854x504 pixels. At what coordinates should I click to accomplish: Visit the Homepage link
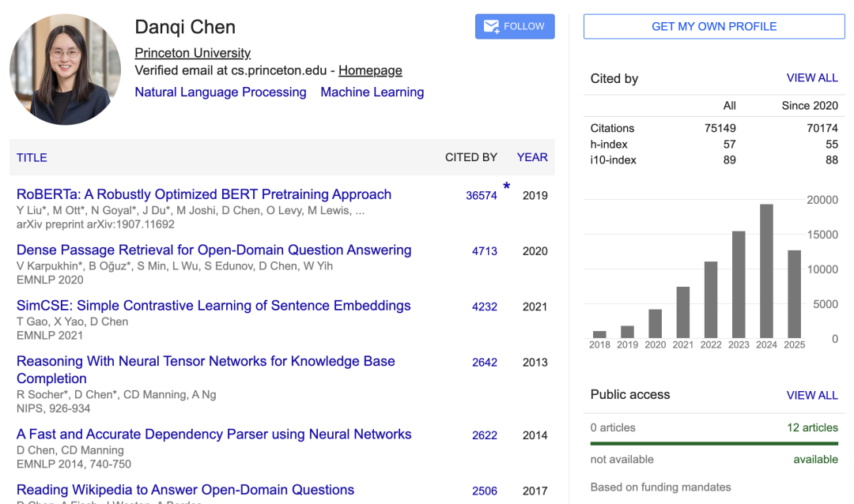(x=370, y=71)
